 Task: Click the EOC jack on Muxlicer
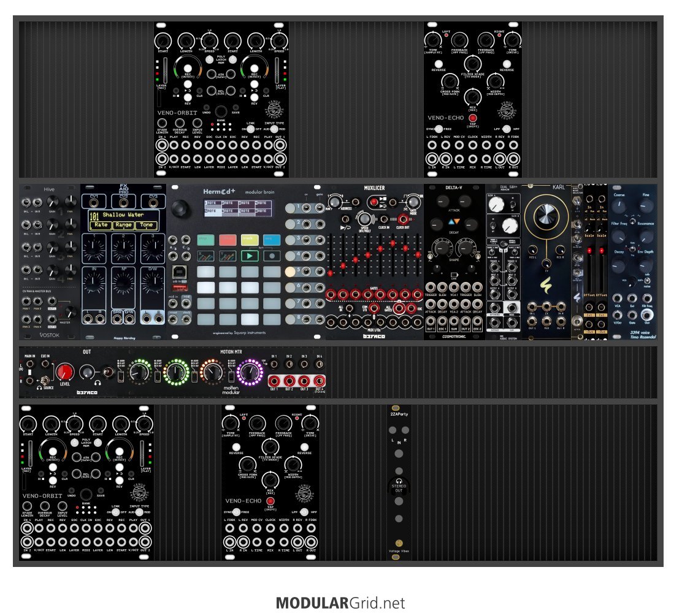click(410, 309)
